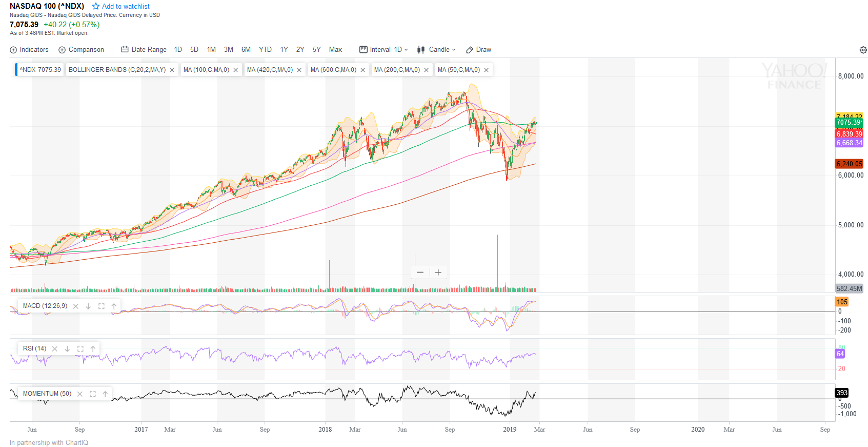This screenshot has width=868, height=447.
Task: Select the YTD date range
Action: tap(265, 50)
